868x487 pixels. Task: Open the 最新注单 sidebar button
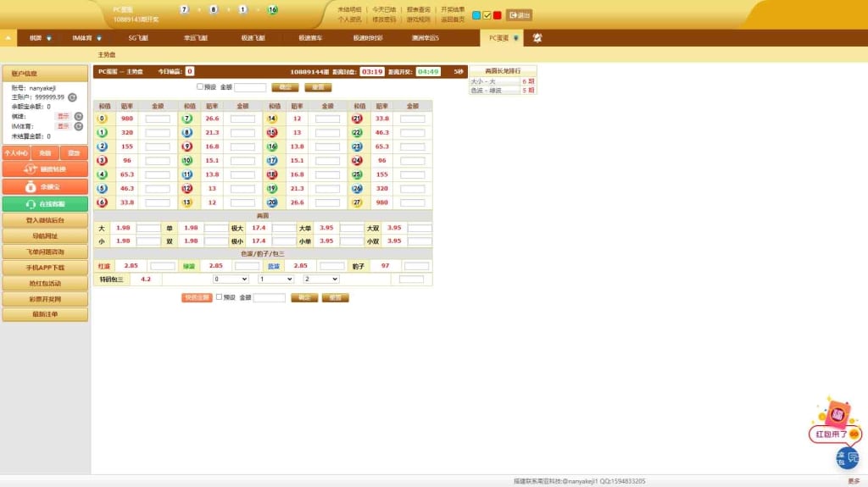pos(45,314)
